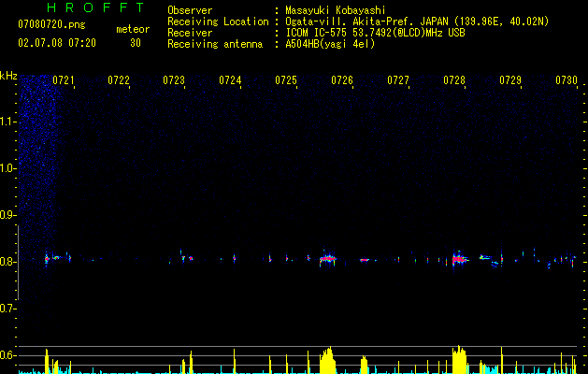
Task: Click the 0727 time marker
Action: point(398,80)
